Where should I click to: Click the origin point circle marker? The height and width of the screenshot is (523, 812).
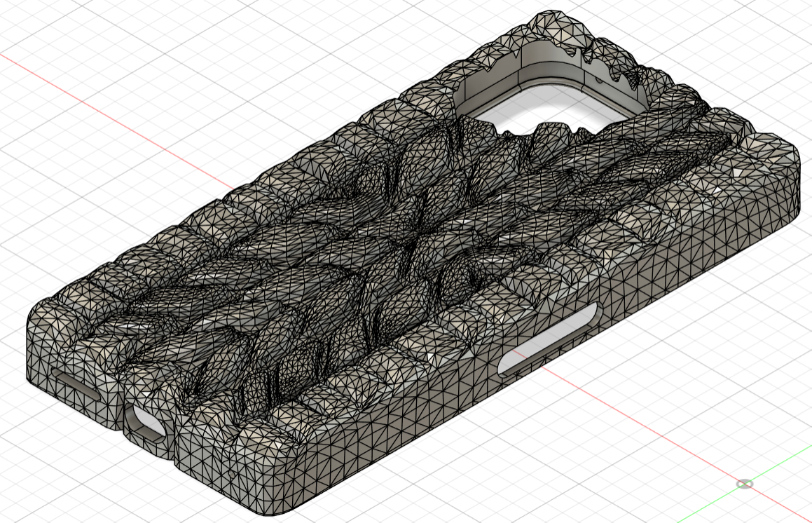(745, 484)
